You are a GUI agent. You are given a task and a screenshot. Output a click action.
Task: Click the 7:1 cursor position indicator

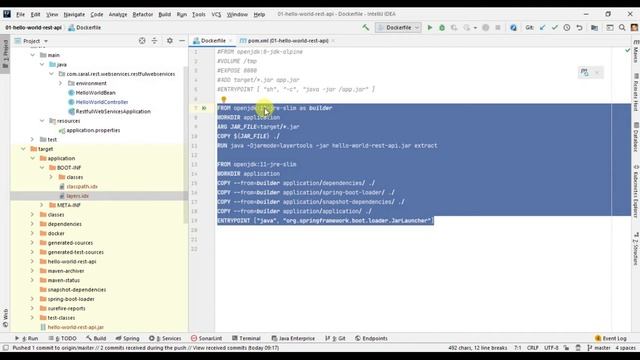[518, 348]
